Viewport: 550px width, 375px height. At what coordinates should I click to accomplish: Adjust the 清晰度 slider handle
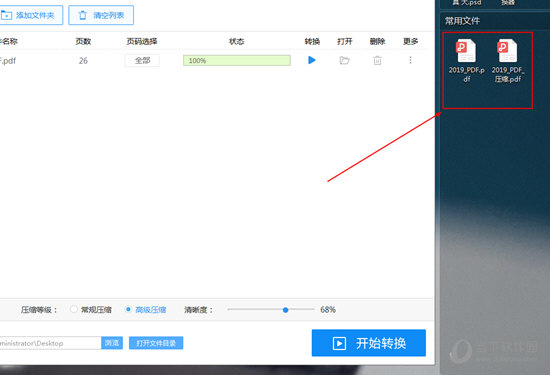tap(286, 310)
